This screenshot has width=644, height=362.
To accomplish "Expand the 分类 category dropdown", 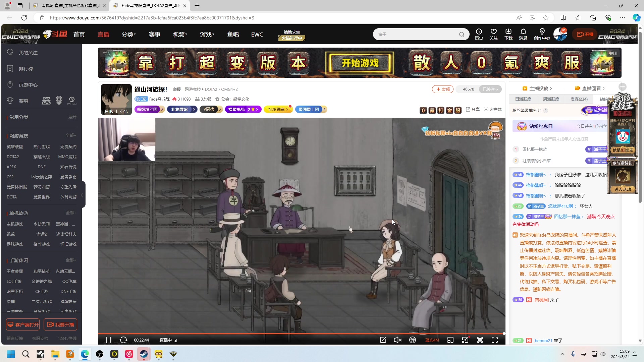I will pos(129,35).
